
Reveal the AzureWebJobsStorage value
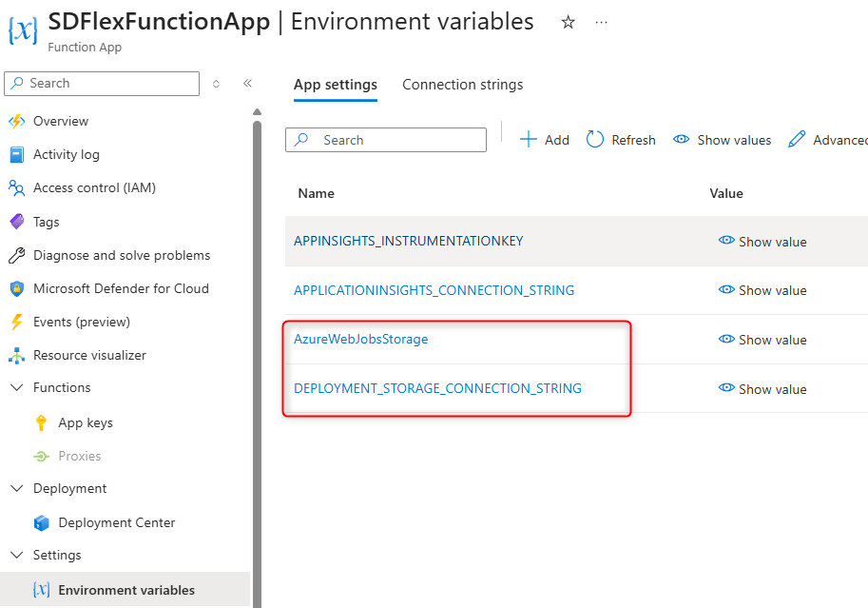(x=762, y=340)
